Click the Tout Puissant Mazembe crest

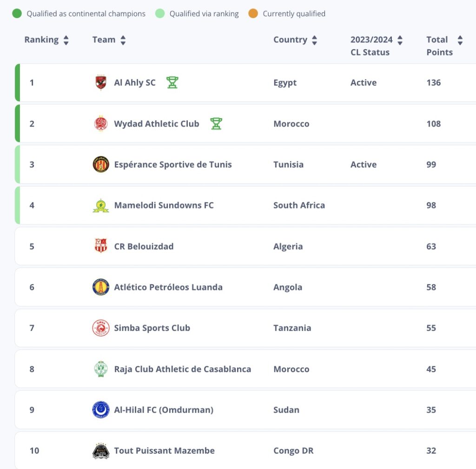pyautogui.click(x=100, y=451)
